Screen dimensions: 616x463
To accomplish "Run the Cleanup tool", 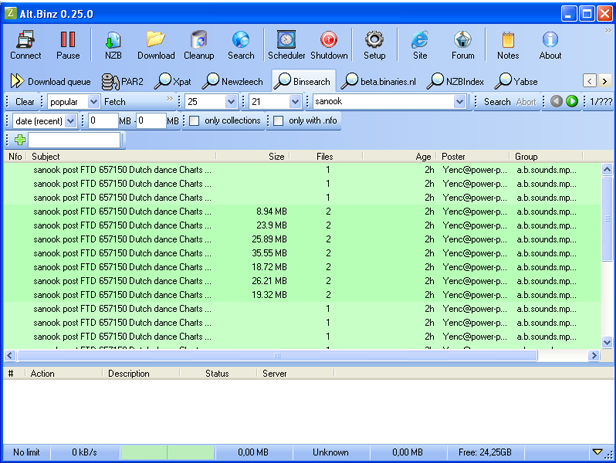I will [x=199, y=45].
